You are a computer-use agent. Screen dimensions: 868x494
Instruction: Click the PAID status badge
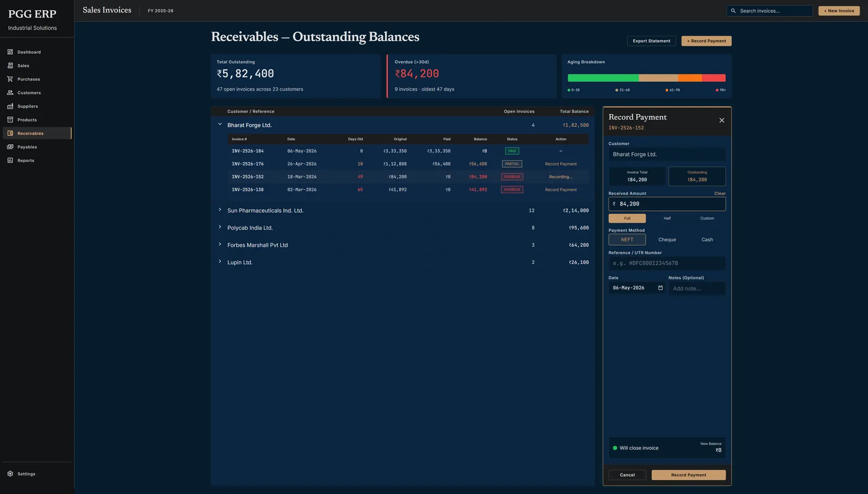(512, 151)
